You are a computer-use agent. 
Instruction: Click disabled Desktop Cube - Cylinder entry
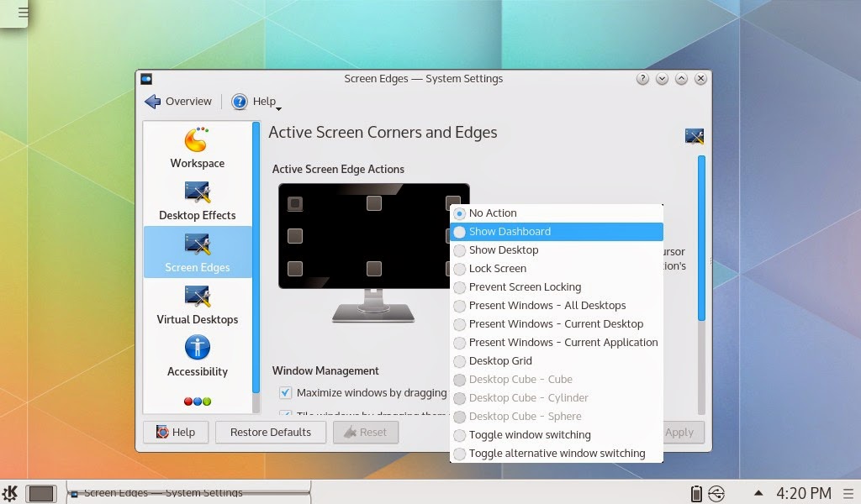click(x=557, y=398)
